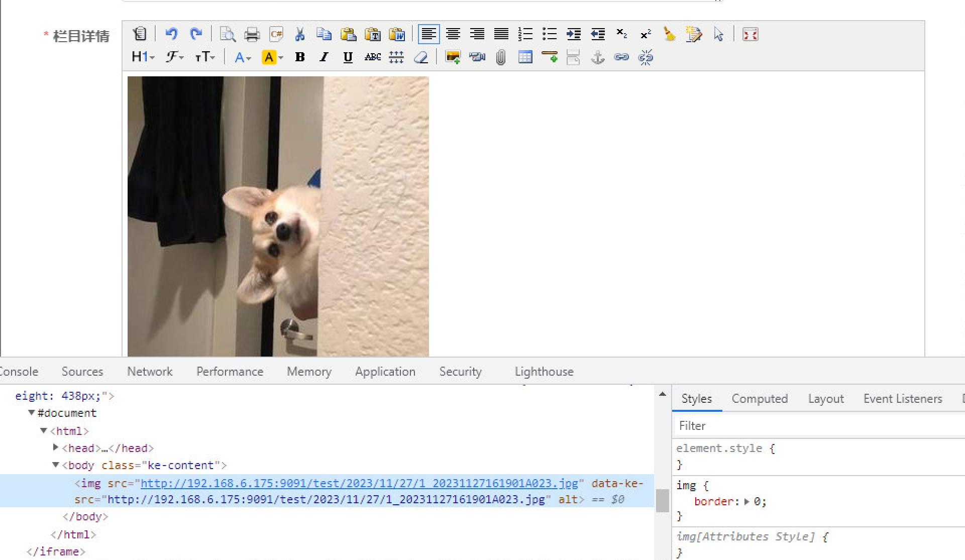Click the anchor icon
The height and width of the screenshot is (560, 965).
click(597, 57)
